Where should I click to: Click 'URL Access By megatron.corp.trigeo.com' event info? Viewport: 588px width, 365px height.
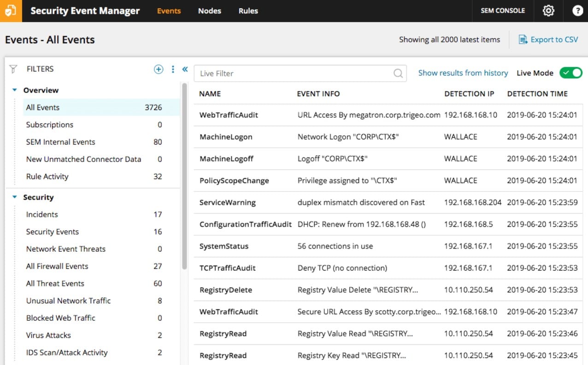369,115
